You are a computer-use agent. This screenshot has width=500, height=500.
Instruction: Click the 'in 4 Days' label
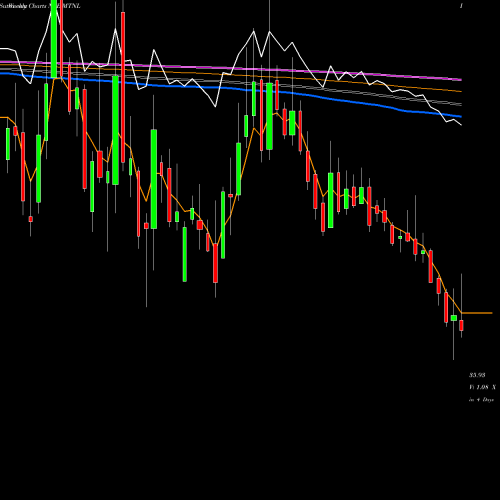[x=481, y=399]
